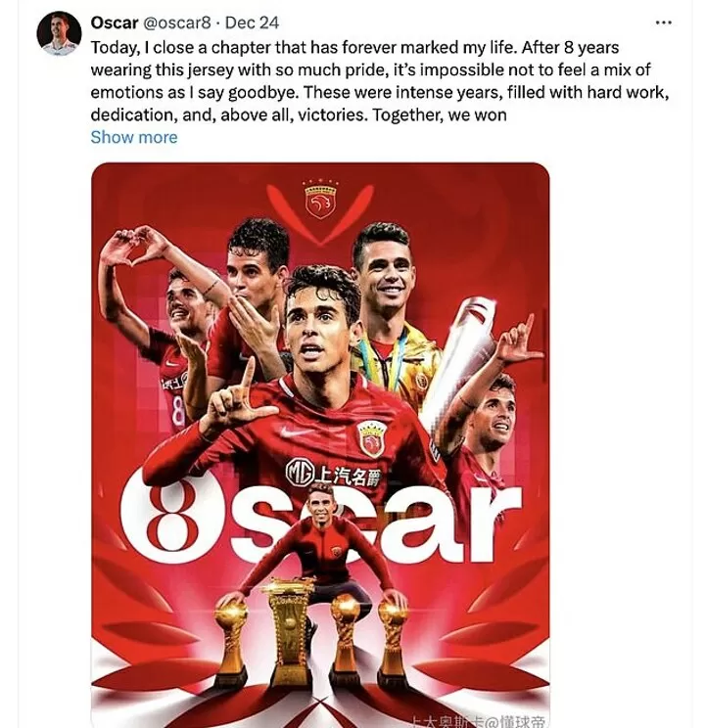
Task: Click the shield badge on center jersey
Action: pos(371,439)
